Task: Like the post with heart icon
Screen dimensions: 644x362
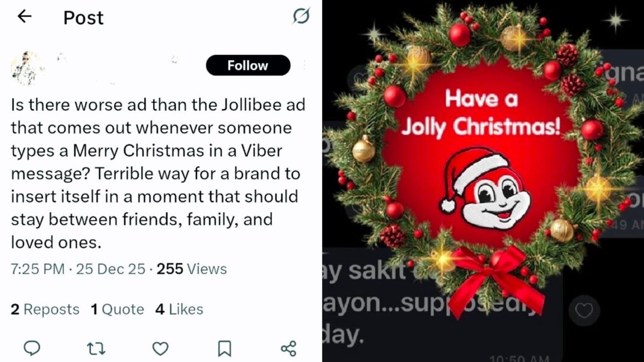Action: (x=160, y=348)
